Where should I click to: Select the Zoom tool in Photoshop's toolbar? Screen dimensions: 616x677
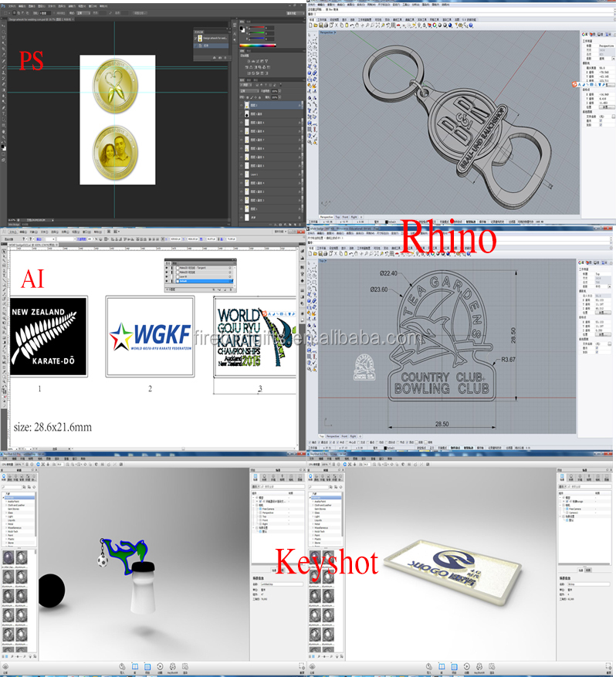[3, 137]
